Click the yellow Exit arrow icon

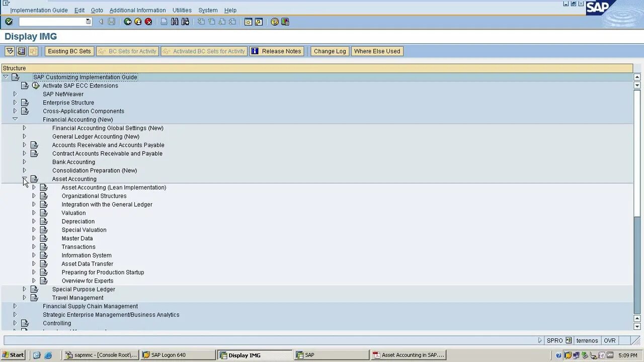(x=138, y=22)
